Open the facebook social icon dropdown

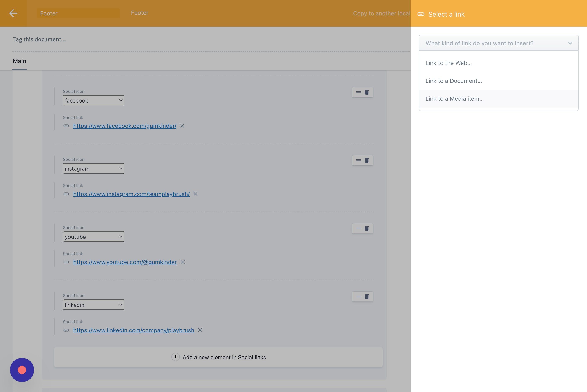click(93, 100)
